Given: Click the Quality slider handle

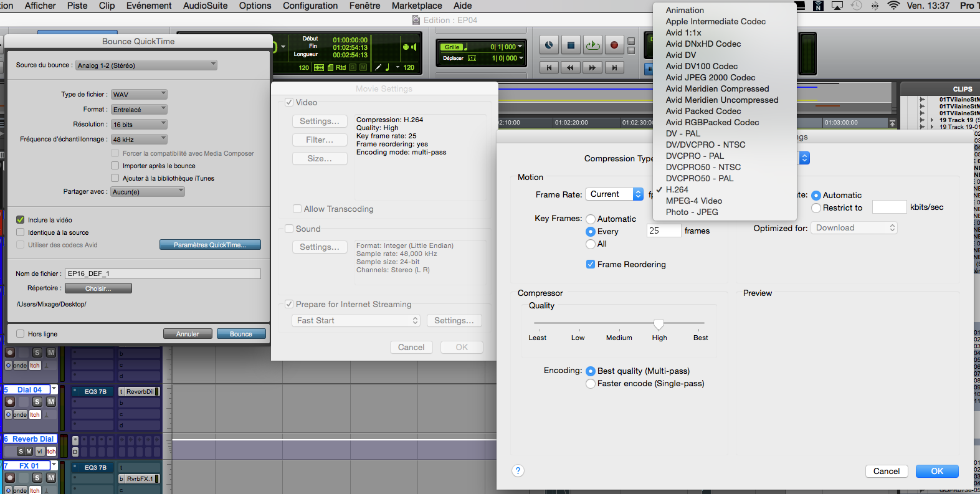Looking at the screenshot, I should pos(659,323).
